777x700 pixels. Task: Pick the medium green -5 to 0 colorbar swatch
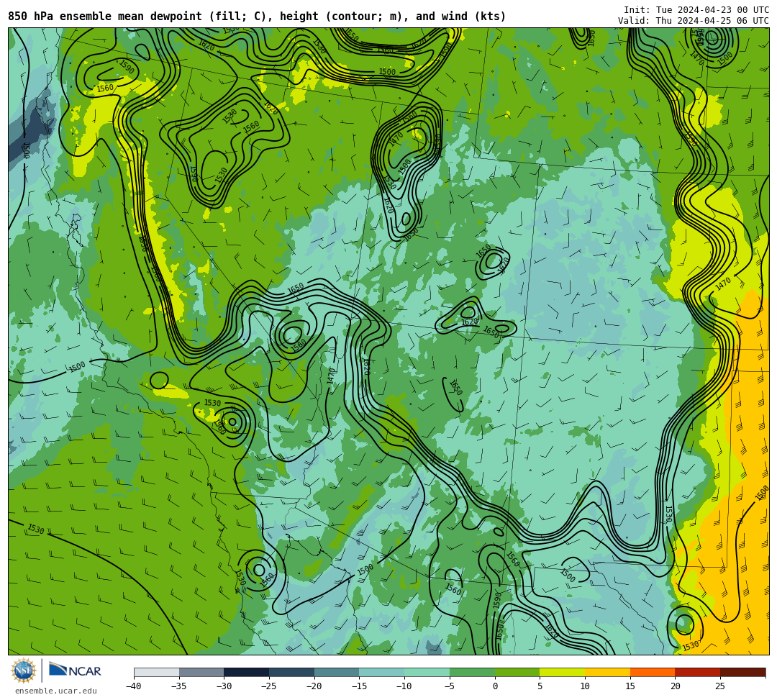point(472,672)
